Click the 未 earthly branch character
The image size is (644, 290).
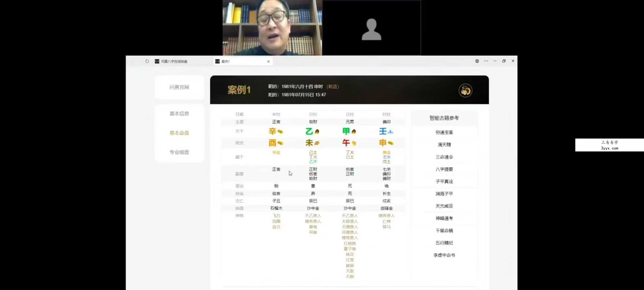point(309,143)
